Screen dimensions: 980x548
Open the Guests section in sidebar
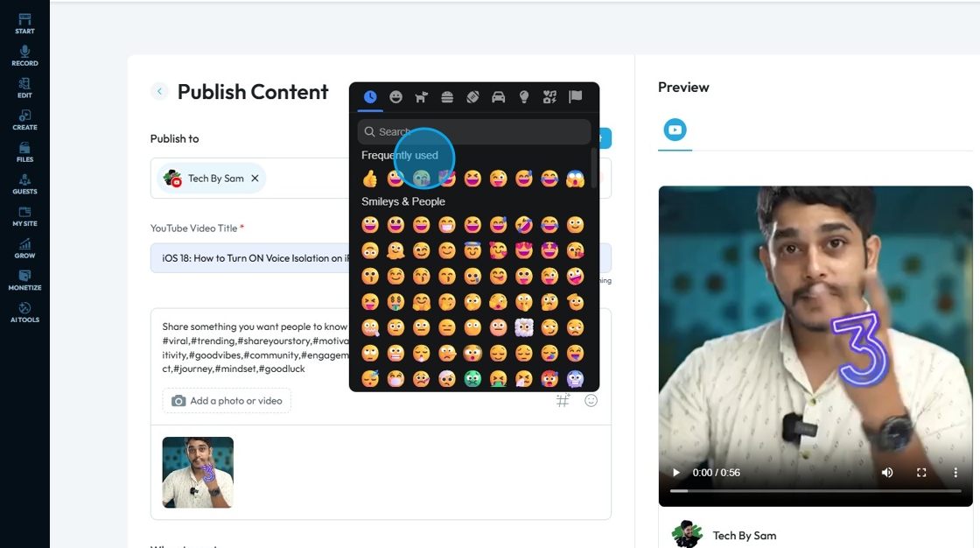(25, 184)
